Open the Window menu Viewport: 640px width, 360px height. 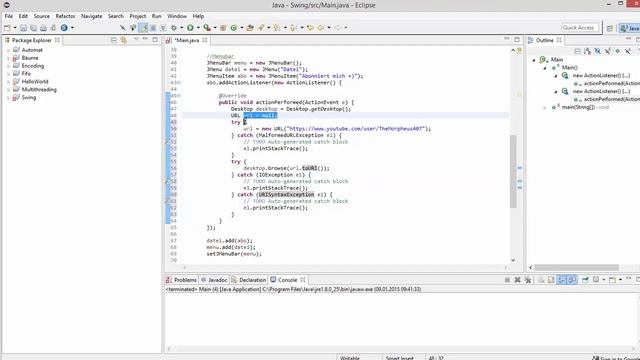pos(177,16)
